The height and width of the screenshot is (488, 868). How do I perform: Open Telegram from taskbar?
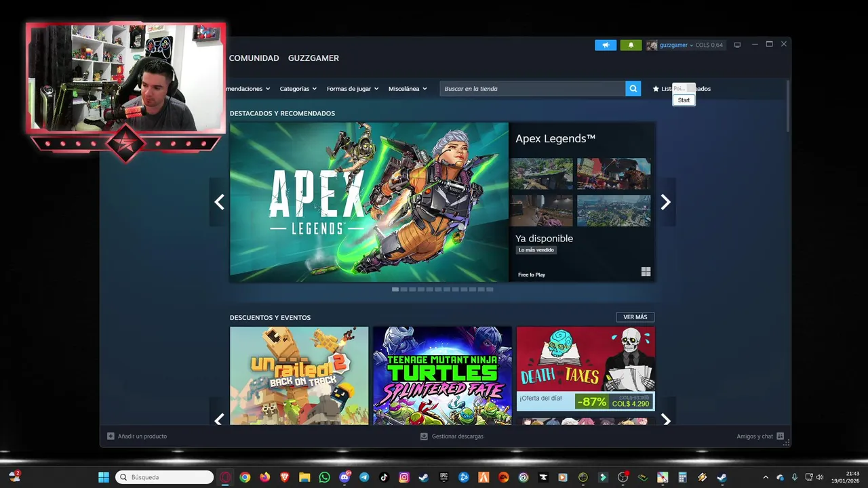coord(364,477)
